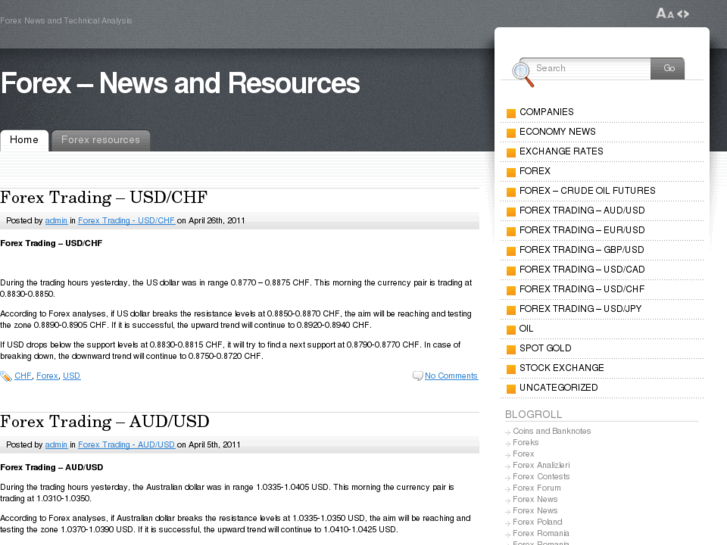Open the FOREX TRADING – USD/CAD category

pyautogui.click(x=582, y=269)
